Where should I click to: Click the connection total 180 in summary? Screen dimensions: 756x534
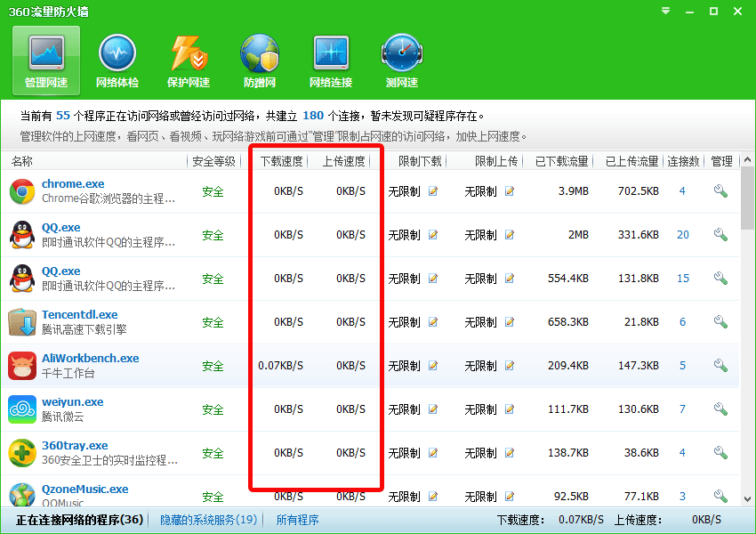click(x=313, y=116)
